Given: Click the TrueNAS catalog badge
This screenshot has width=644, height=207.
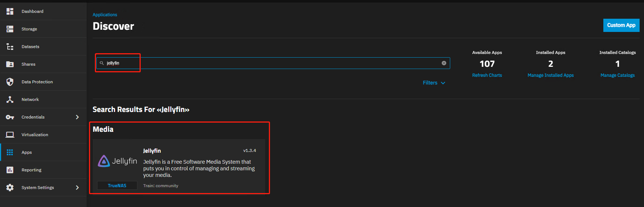Looking at the screenshot, I should (117, 186).
